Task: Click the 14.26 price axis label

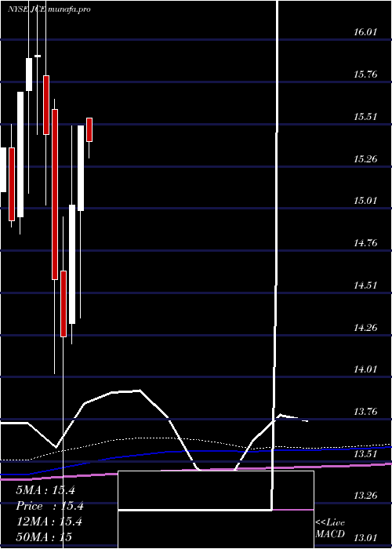Action: [x=365, y=328]
